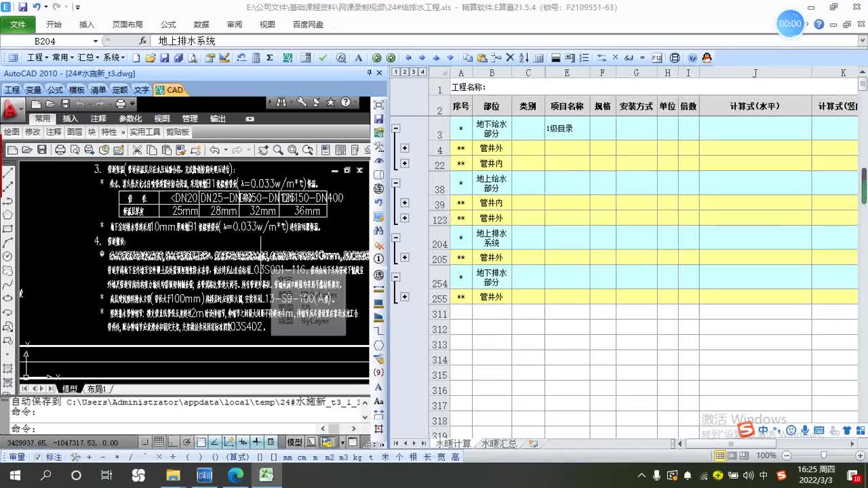Toggle grid display in AutoCAD status bar
Viewport: 868px width, 488px height.
(x=158, y=442)
